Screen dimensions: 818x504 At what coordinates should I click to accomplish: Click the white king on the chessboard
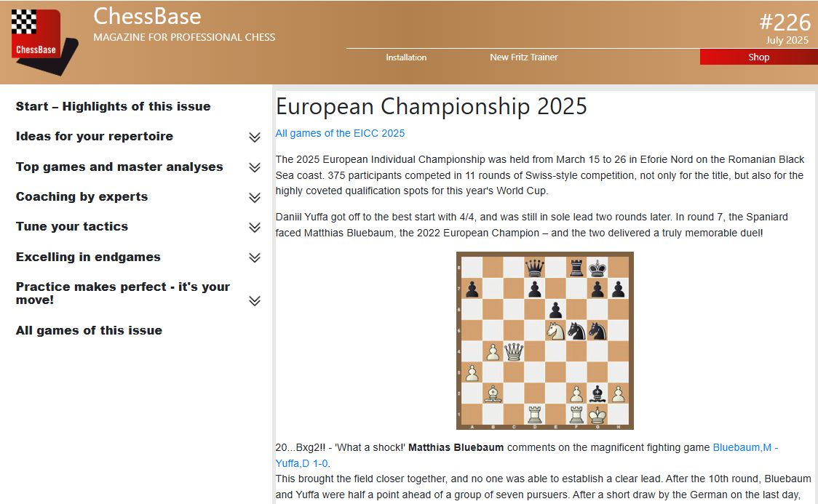tap(598, 415)
